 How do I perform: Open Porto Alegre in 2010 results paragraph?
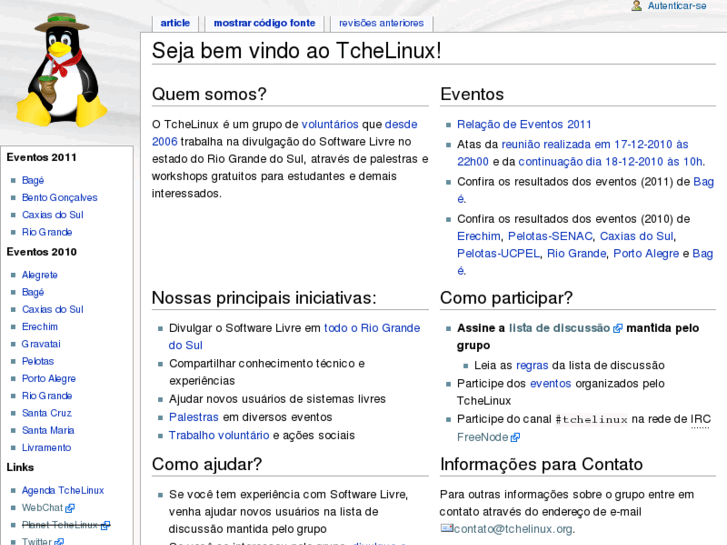(646, 253)
